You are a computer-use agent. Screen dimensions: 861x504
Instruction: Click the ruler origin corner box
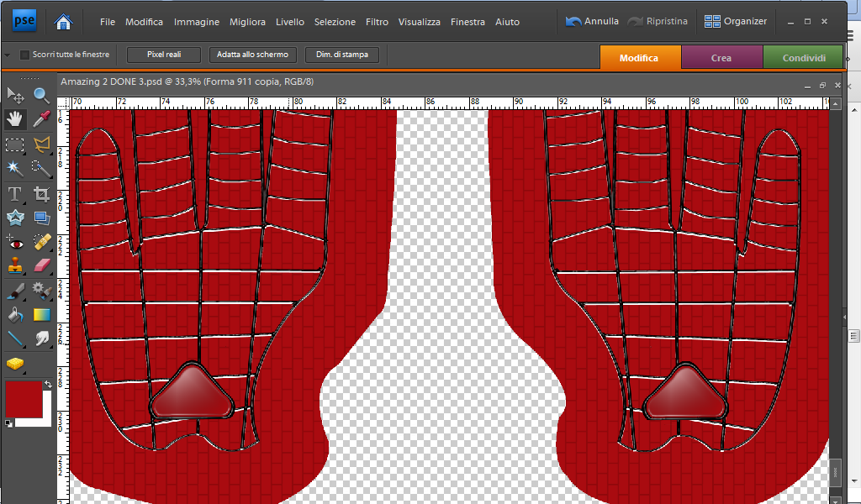(x=63, y=102)
